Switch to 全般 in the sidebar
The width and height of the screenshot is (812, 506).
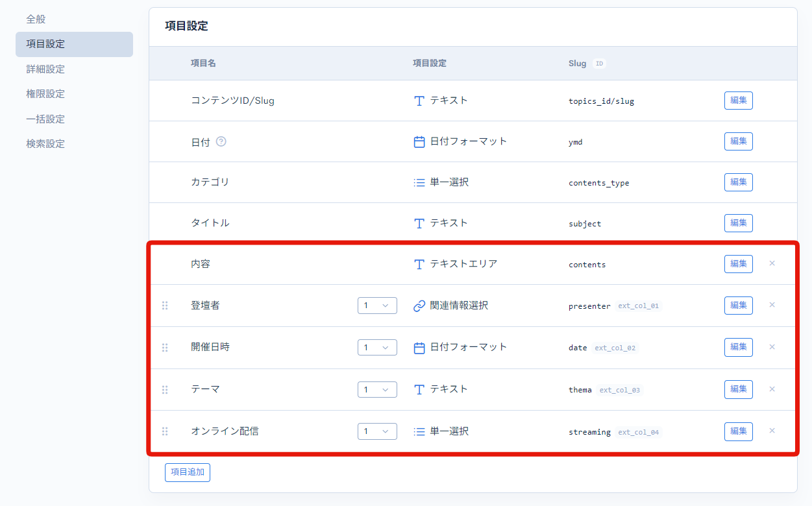click(36, 19)
